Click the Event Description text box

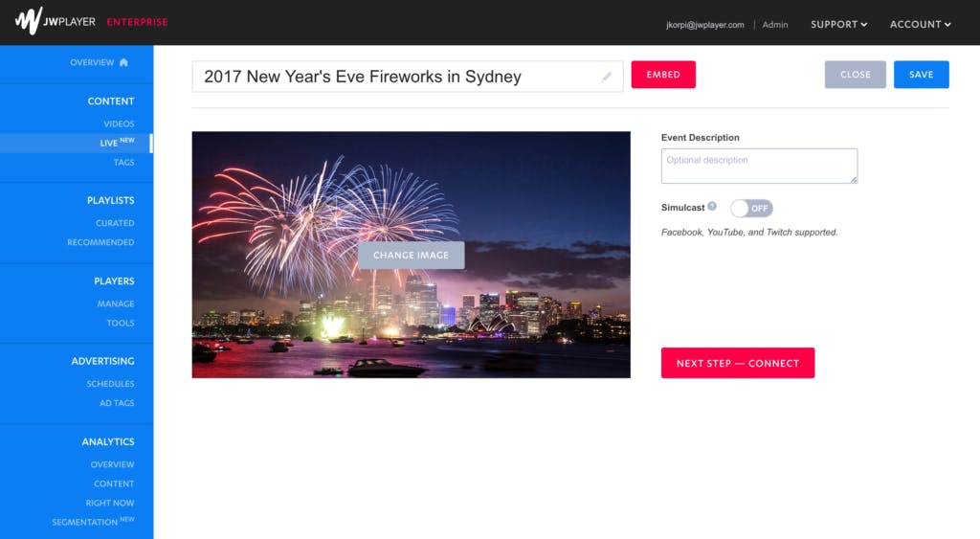click(759, 166)
